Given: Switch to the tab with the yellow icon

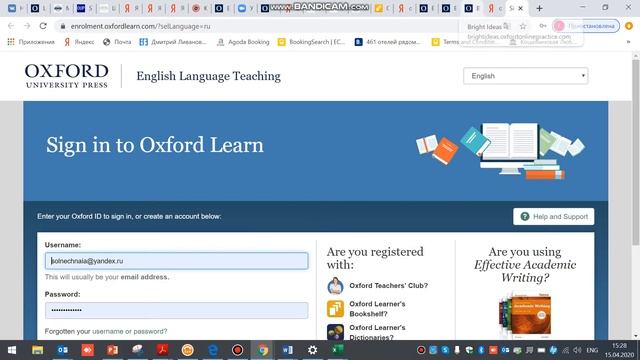Looking at the screenshot, I should point(379,8).
